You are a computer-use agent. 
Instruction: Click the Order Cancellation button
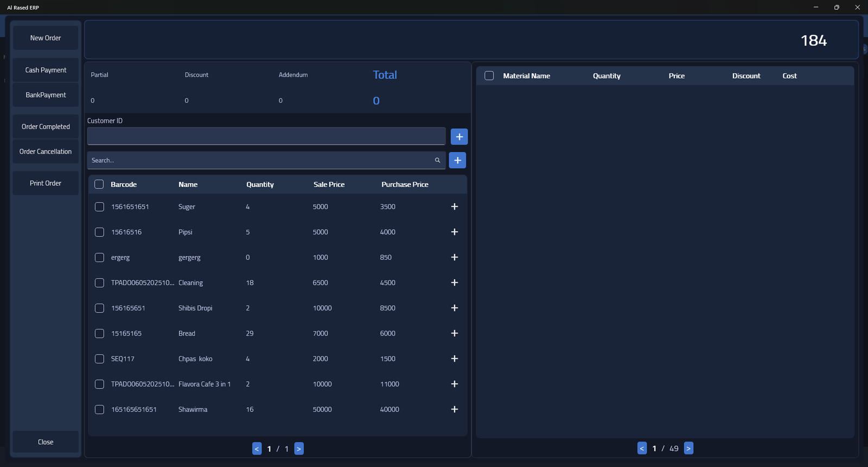coord(46,152)
